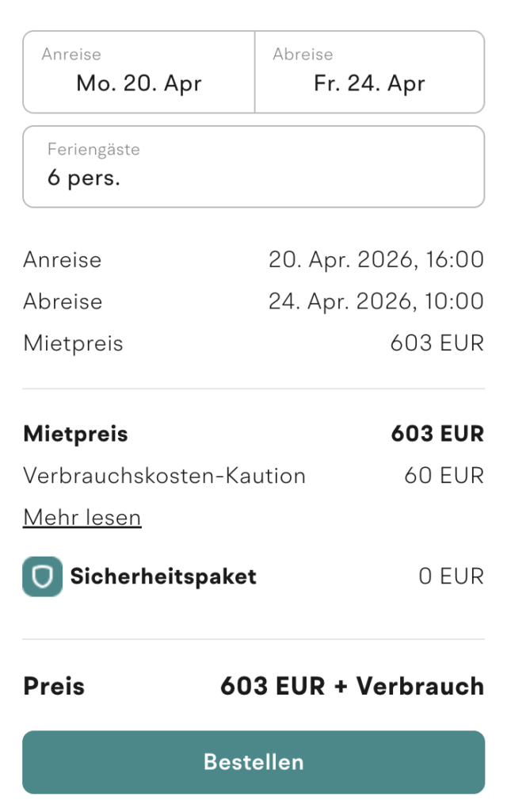Click the bold 603 EUR amount
Screen dimensions: 511x812
437,434
